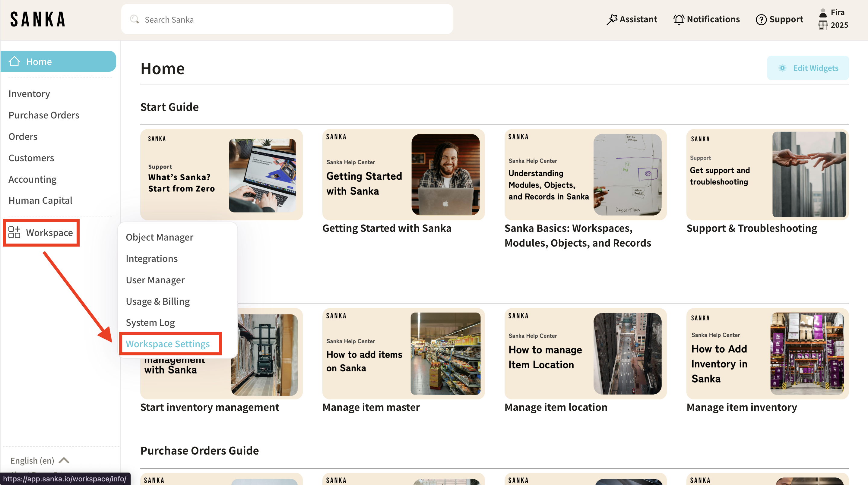Select Workspace Settings from the menu
Image resolution: width=868 pixels, height=485 pixels.
(x=168, y=344)
